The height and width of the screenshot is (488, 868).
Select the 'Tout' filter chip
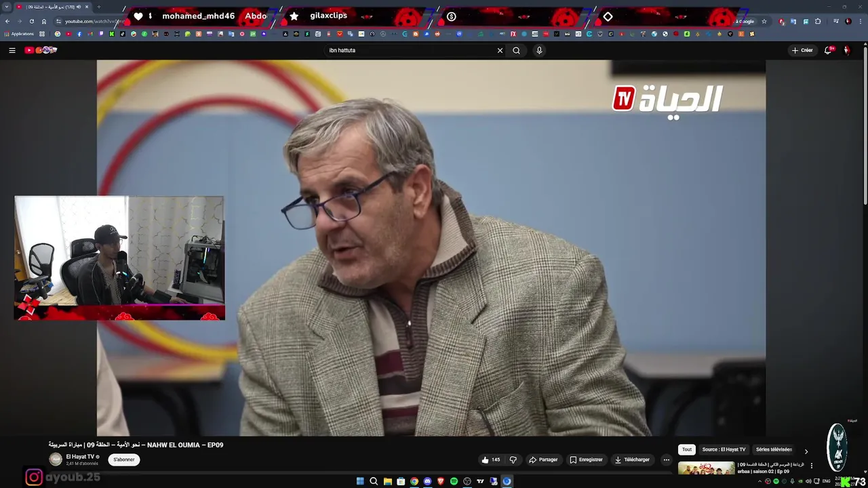point(687,449)
